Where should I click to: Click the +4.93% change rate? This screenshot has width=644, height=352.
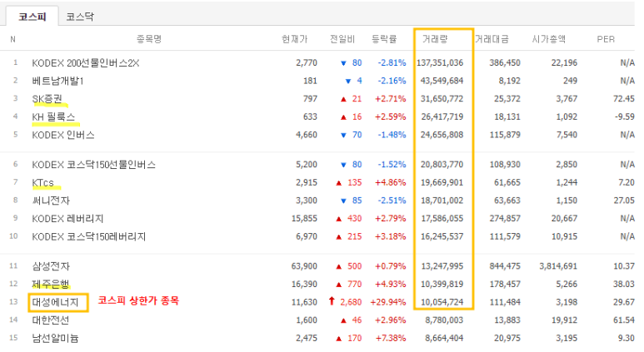pyautogui.click(x=390, y=285)
